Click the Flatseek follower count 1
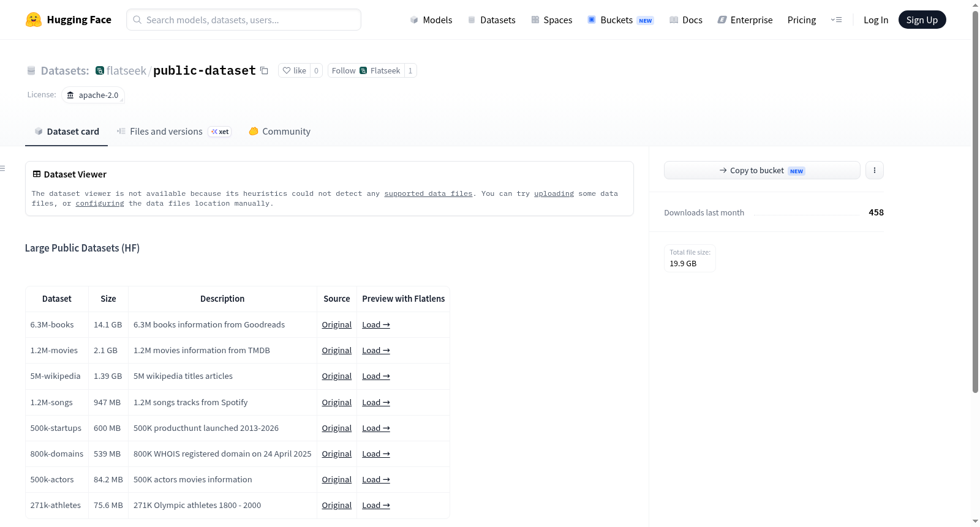980x527 pixels. click(x=410, y=70)
